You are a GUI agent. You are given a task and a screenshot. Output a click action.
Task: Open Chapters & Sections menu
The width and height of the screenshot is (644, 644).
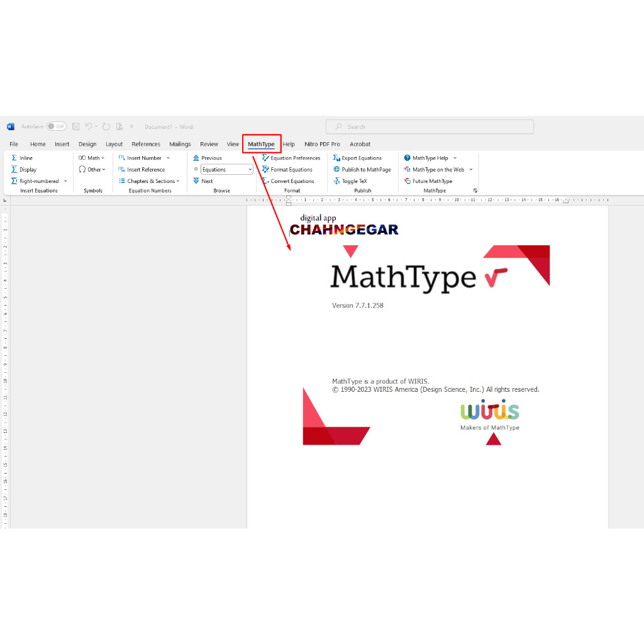coord(149,180)
